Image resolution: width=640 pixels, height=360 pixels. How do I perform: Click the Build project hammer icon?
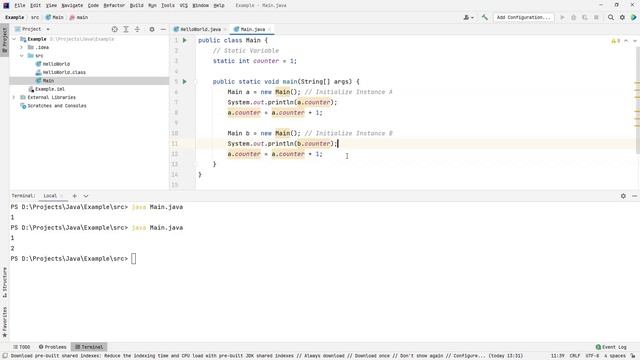[484, 18]
